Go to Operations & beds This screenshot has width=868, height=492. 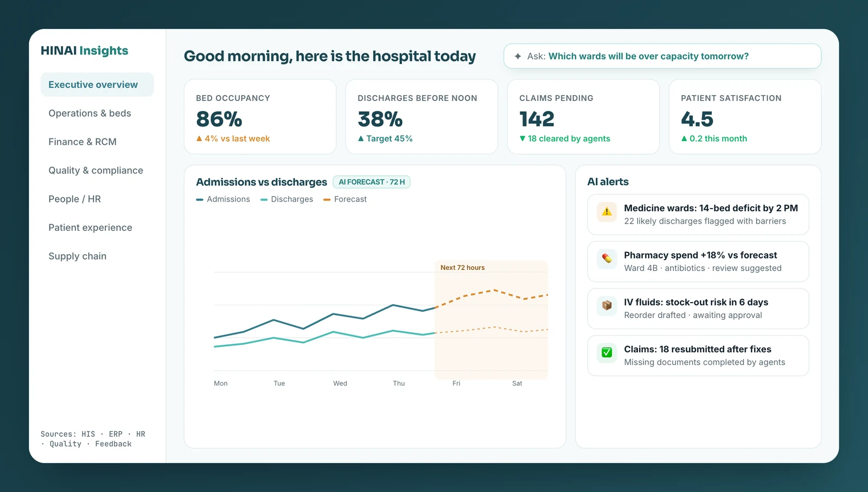coord(97,113)
